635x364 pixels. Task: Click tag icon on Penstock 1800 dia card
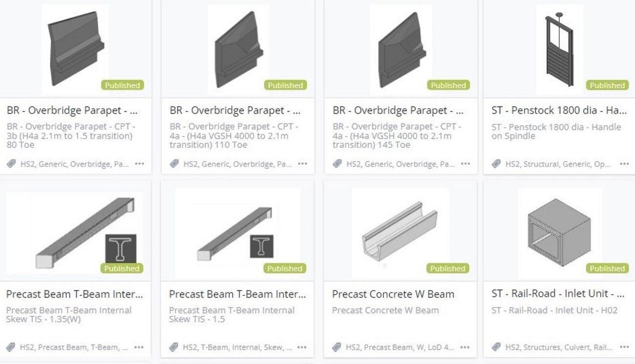496,164
